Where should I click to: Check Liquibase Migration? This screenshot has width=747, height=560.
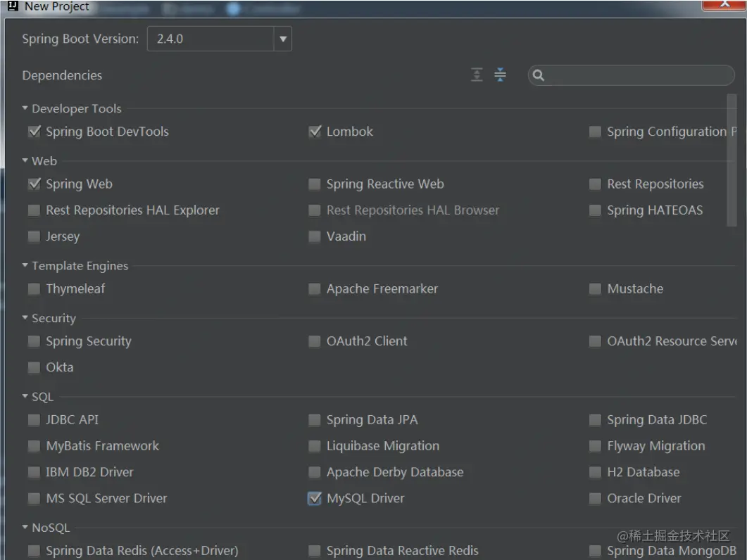point(315,446)
